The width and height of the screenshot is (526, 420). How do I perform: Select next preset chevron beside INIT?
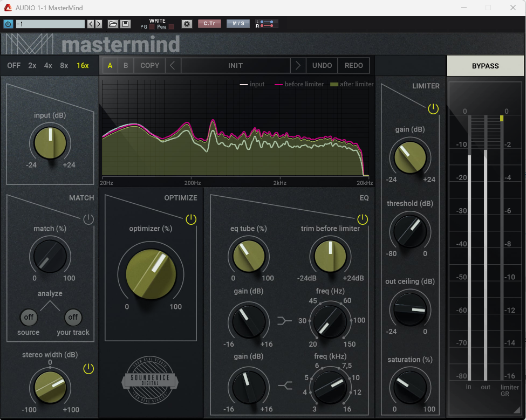pyautogui.click(x=298, y=65)
